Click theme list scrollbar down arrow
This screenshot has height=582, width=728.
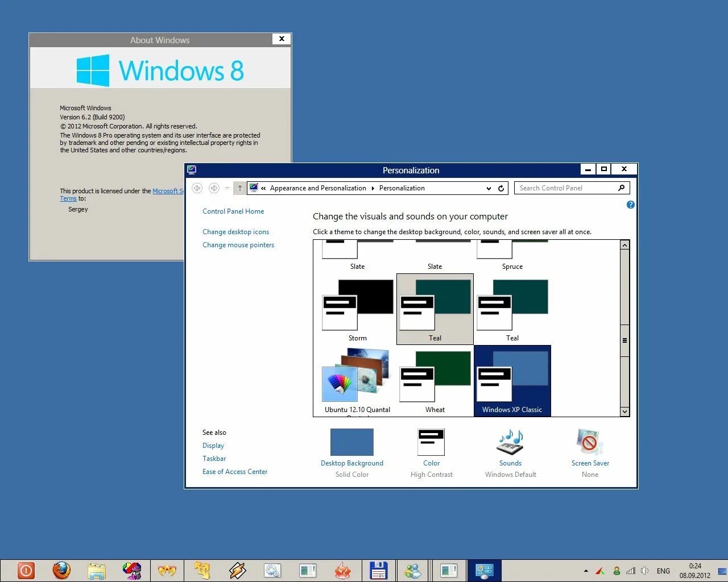pyautogui.click(x=624, y=411)
